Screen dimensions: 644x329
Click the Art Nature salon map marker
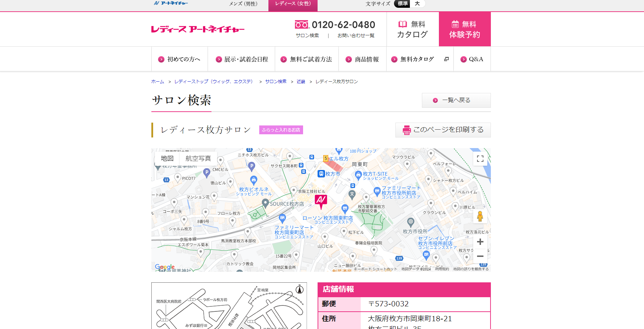pos(321,201)
